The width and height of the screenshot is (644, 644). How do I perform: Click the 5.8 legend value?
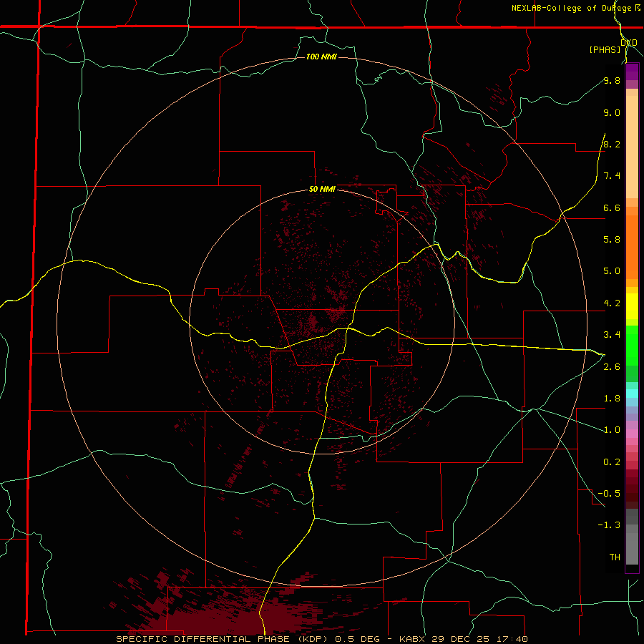coord(612,240)
